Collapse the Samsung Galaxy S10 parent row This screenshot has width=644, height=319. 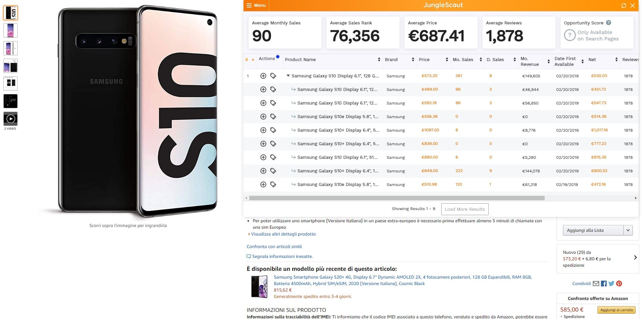tap(288, 76)
